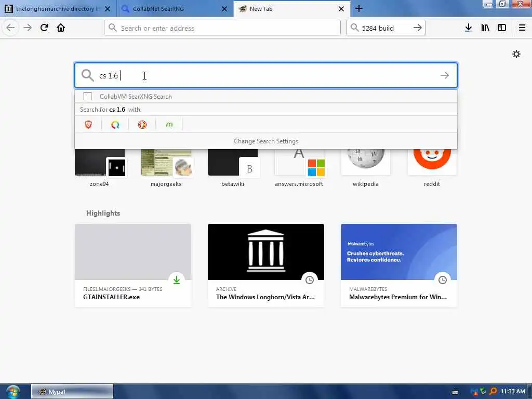Open a new tab with plus button
532x399 pixels.
click(359, 9)
